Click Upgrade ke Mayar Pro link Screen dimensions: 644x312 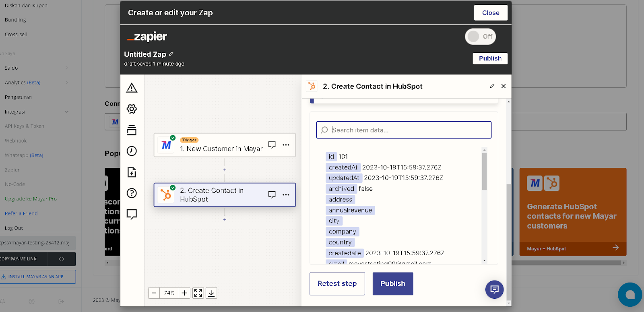click(31, 199)
